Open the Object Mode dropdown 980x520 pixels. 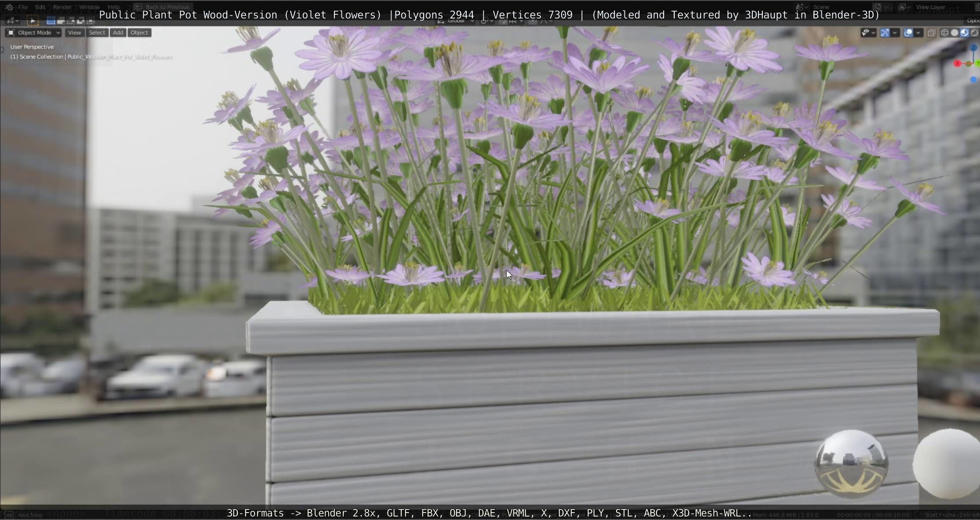point(34,32)
